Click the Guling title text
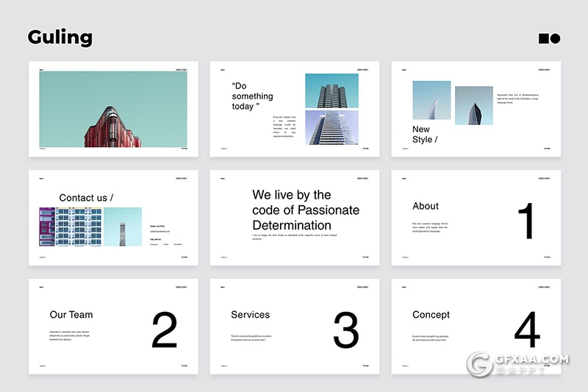The height and width of the screenshot is (392, 588). 60,38
